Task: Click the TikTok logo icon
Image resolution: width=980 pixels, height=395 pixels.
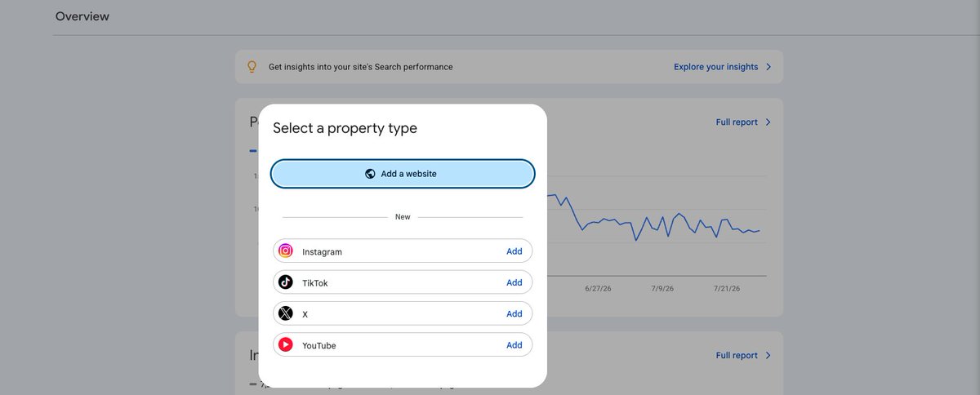Action: coord(286,282)
